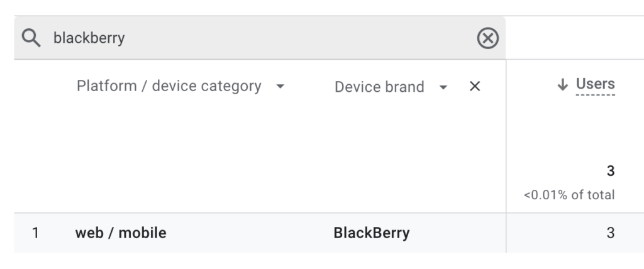Focus the search field containing blackberry
The width and height of the screenshot is (644, 269).
pyautogui.click(x=263, y=38)
